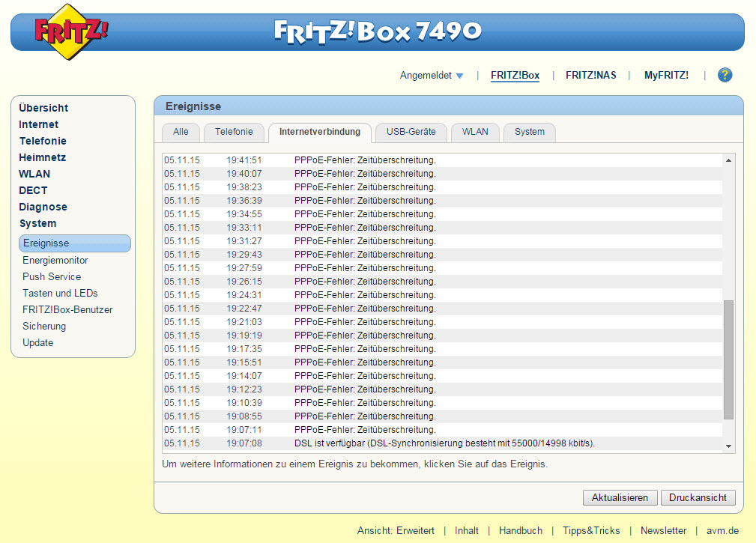Open Push Service in the sidebar
This screenshot has width=756, height=543.
pos(52,276)
